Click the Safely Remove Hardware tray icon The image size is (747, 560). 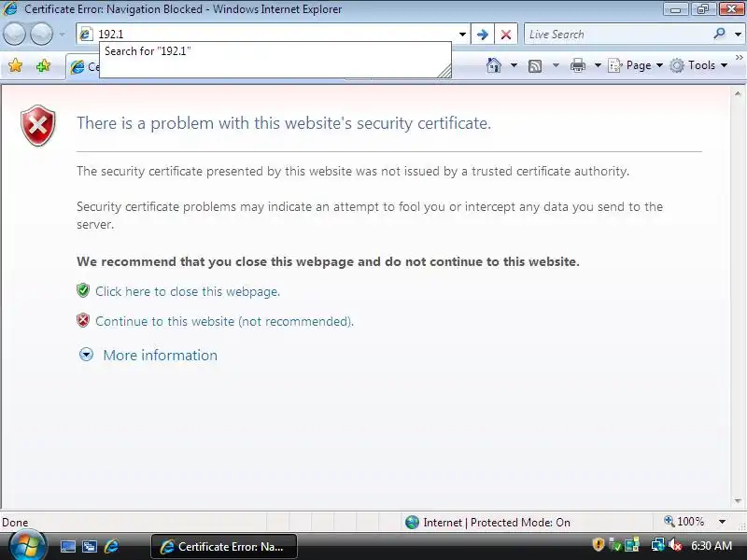click(615, 544)
